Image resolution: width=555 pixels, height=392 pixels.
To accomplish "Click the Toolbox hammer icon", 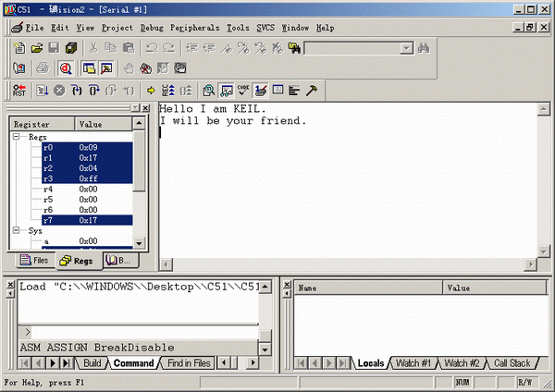I will tap(312, 91).
